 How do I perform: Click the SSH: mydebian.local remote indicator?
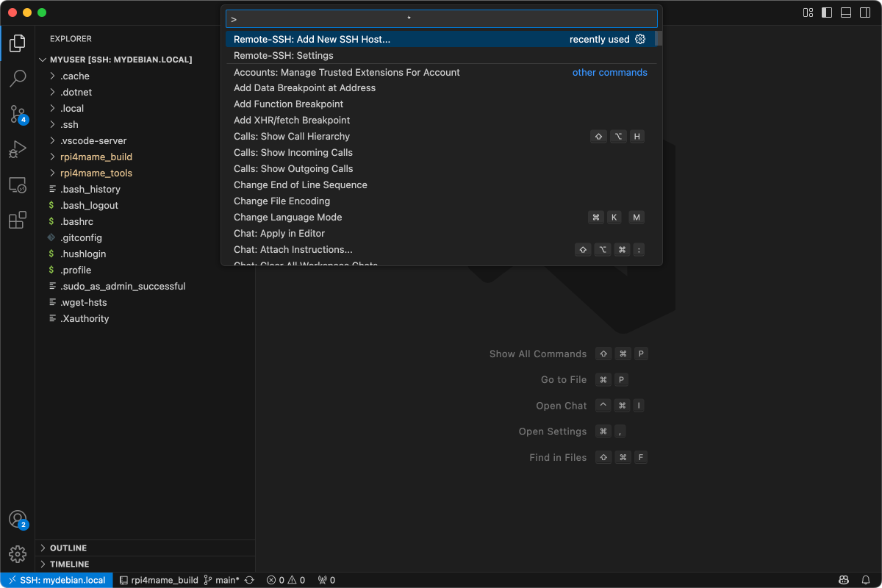click(57, 580)
